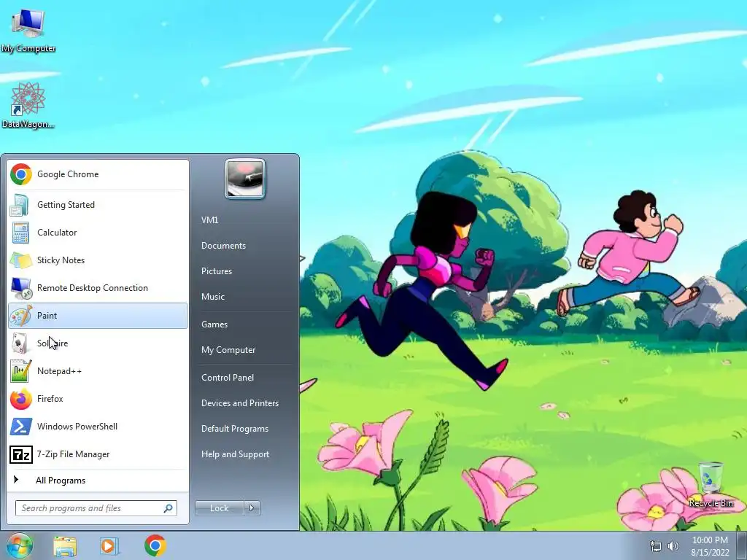Click the Remote Desktop Connection label text
This screenshot has width=747, height=560.
(x=93, y=288)
